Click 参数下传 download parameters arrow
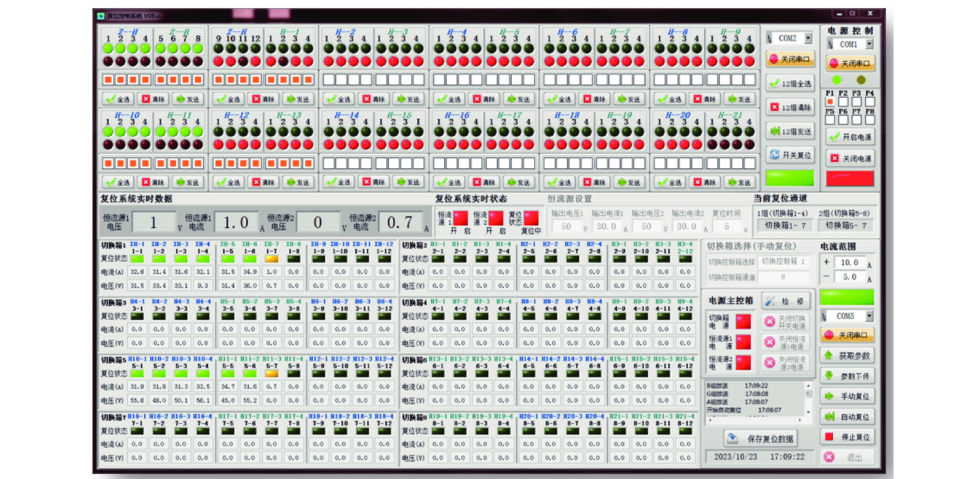The width and height of the screenshot is (980, 479). (x=847, y=376)
